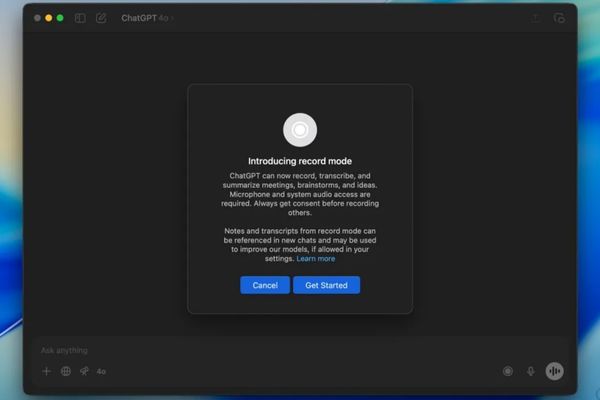Expand the 4o model picker in composer
This screenshot has width=600, height=400.
pos(101,371)
